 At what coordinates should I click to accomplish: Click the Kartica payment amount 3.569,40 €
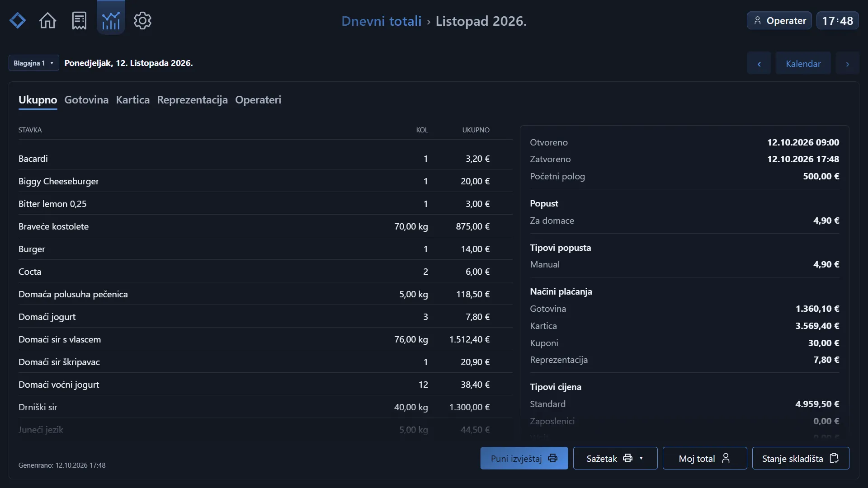click(x=817, y=326)
